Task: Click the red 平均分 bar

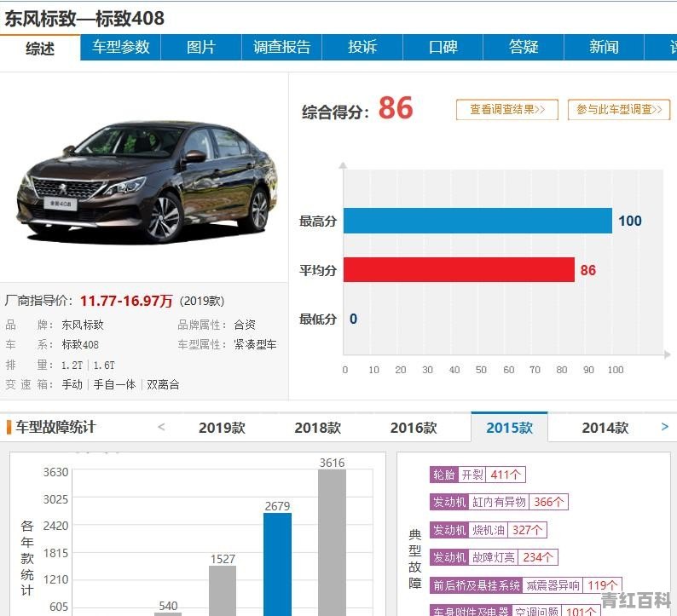Action: [459, 270]
